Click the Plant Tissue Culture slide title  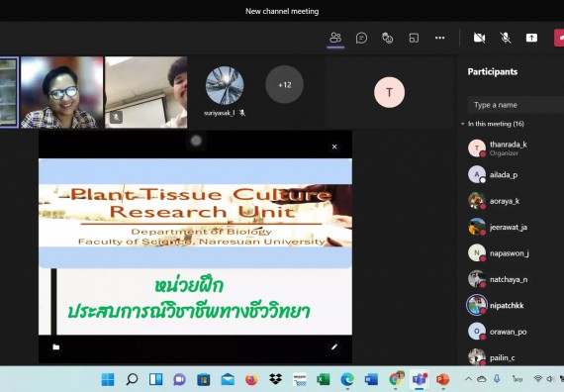[x=201, y=203]
